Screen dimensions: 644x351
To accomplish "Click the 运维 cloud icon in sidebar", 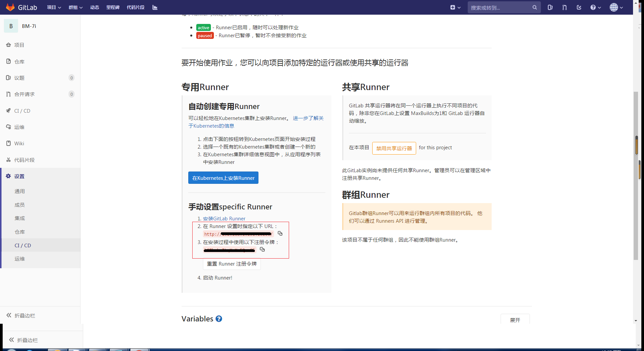I will pos(8,127).
